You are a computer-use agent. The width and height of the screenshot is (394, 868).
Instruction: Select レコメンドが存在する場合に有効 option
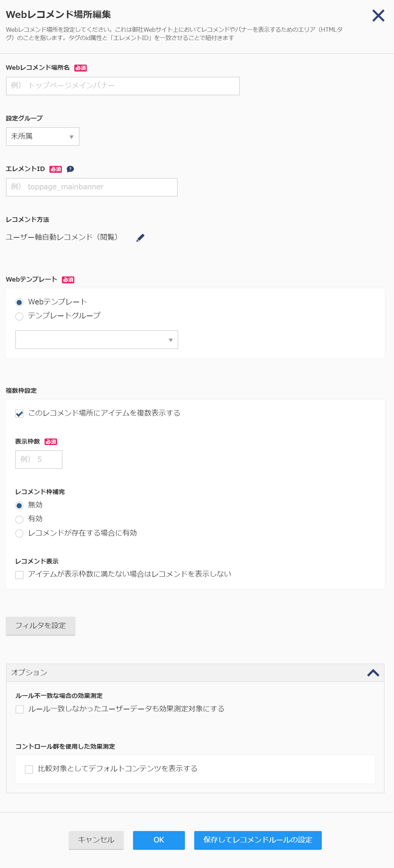tap(19, 533)
